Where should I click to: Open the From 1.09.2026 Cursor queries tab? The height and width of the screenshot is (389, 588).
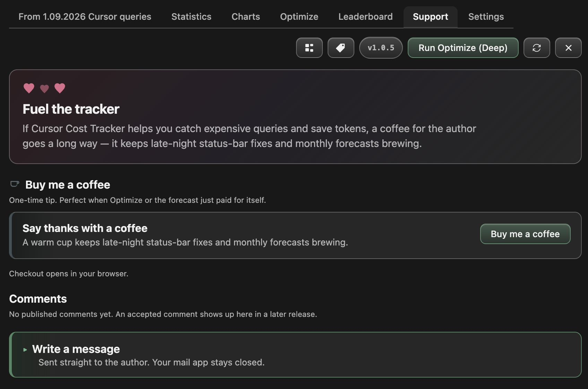pos(85,17)
